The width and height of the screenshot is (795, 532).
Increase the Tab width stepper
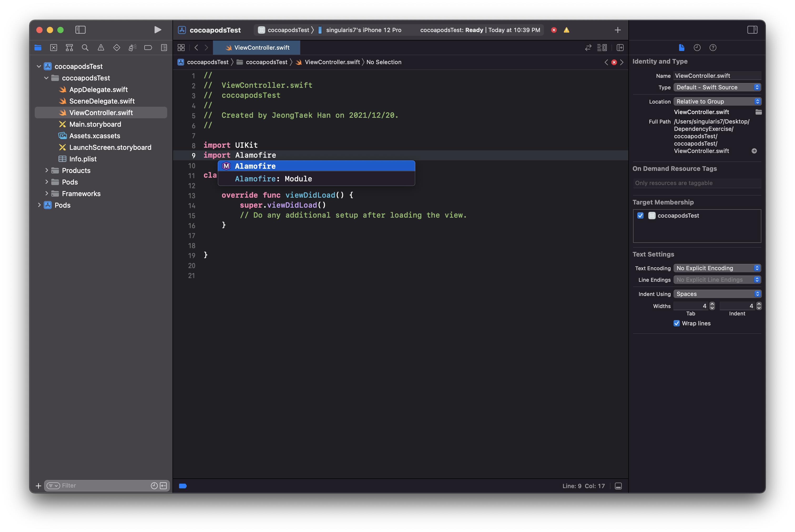pyautogui.click(x=712, y=304)
